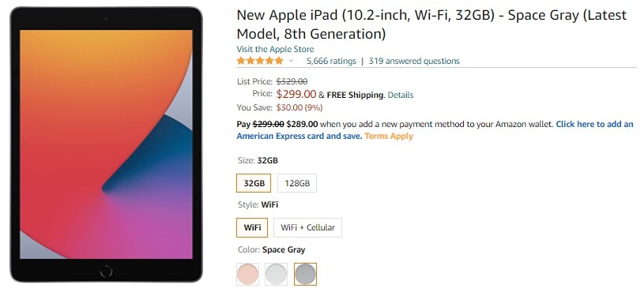Choose the 128GB size option
The height and width of the screenshot is (292, 644).
click(x=297, y=183)
